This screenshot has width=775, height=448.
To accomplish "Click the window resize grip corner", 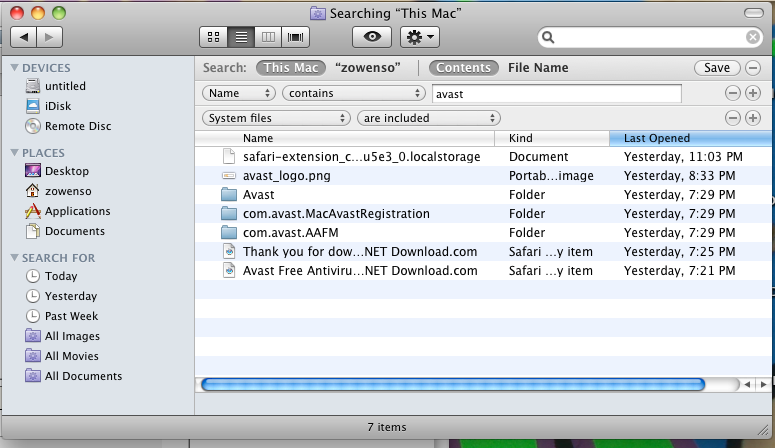I will [x=764, y=431].
